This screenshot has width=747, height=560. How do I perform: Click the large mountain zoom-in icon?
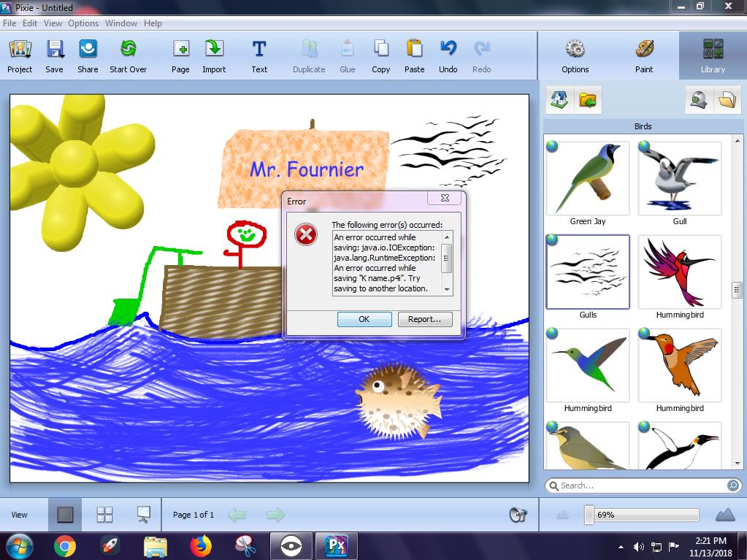[726, 515]
